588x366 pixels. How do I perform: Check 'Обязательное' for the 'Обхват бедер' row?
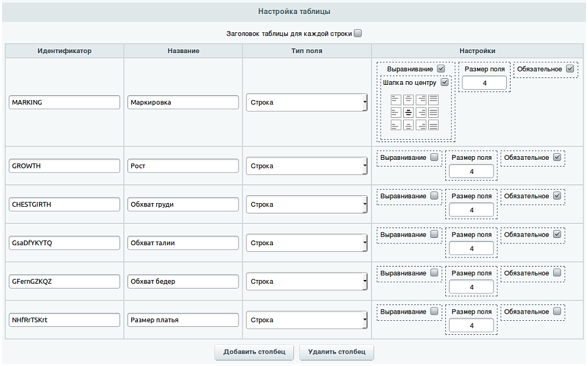click(557, 273)
